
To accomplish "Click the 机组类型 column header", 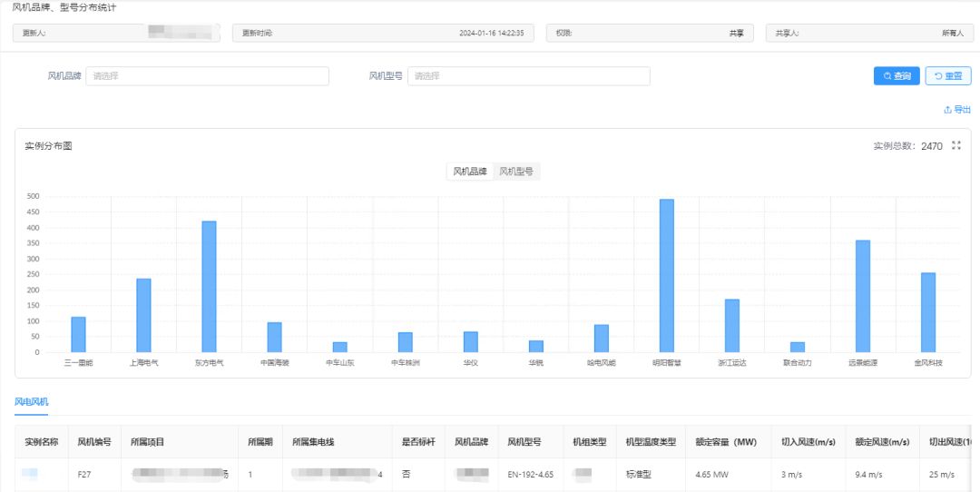I will tap(590, 442).
